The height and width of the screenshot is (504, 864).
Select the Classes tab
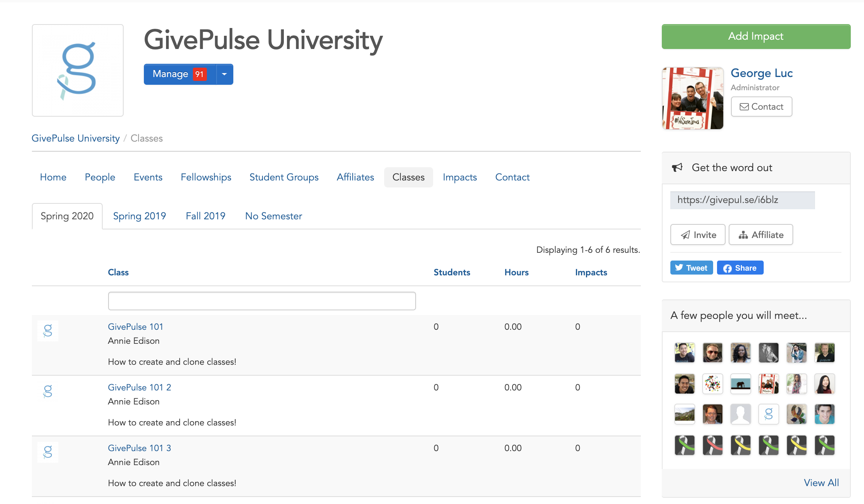[x=408, y=177]
